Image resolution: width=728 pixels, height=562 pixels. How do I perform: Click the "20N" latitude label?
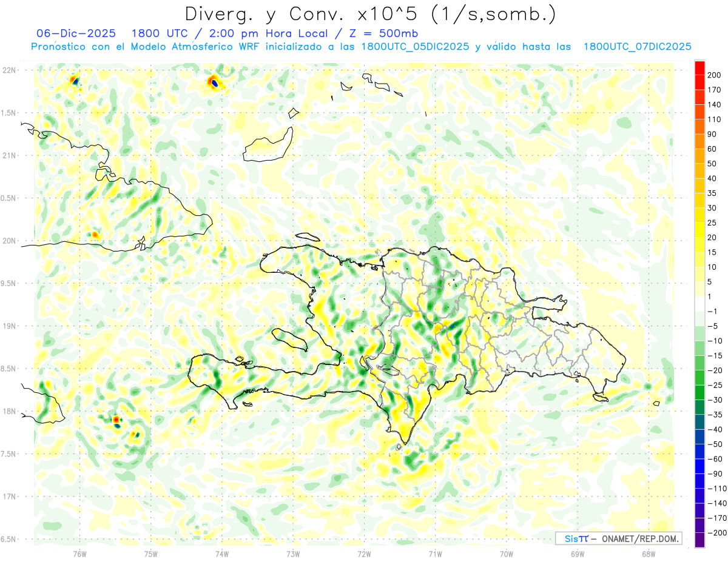point(9,241)
